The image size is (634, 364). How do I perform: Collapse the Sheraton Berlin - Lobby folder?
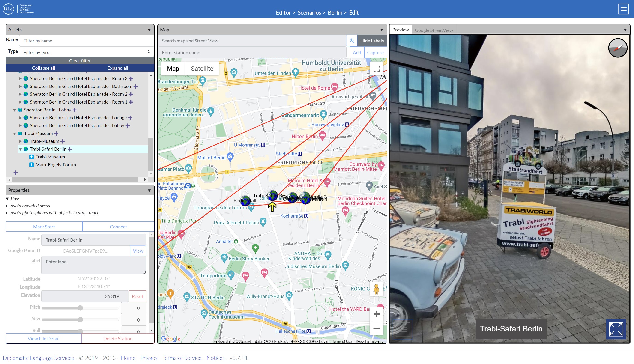(15, 110)
